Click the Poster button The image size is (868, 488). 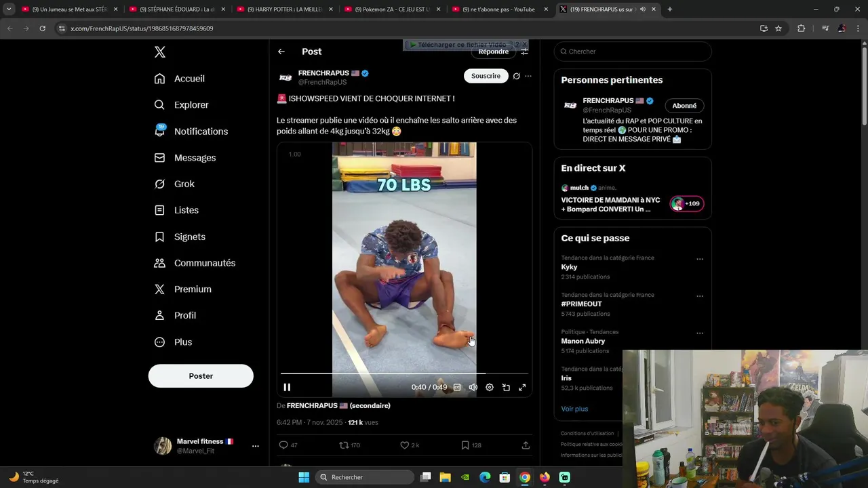(201, 376)
